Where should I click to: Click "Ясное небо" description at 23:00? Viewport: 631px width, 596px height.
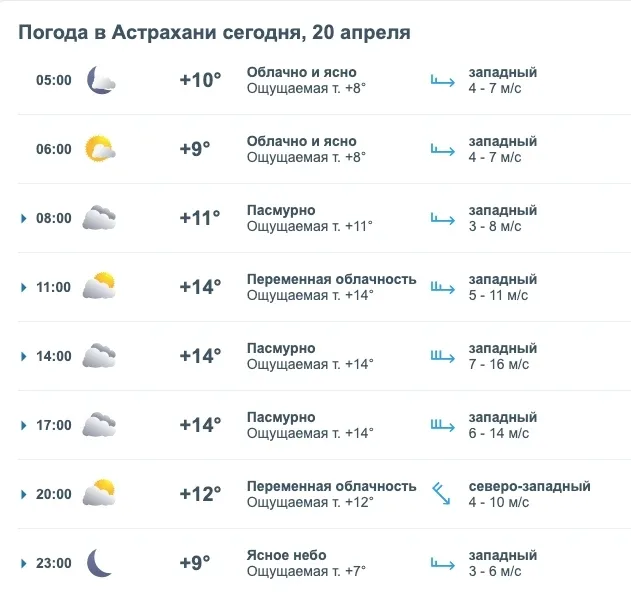pos(287,555)
